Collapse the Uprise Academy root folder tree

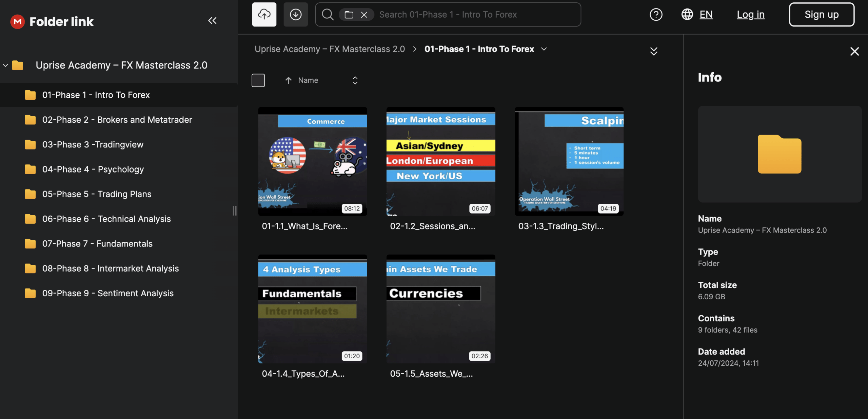5,65
